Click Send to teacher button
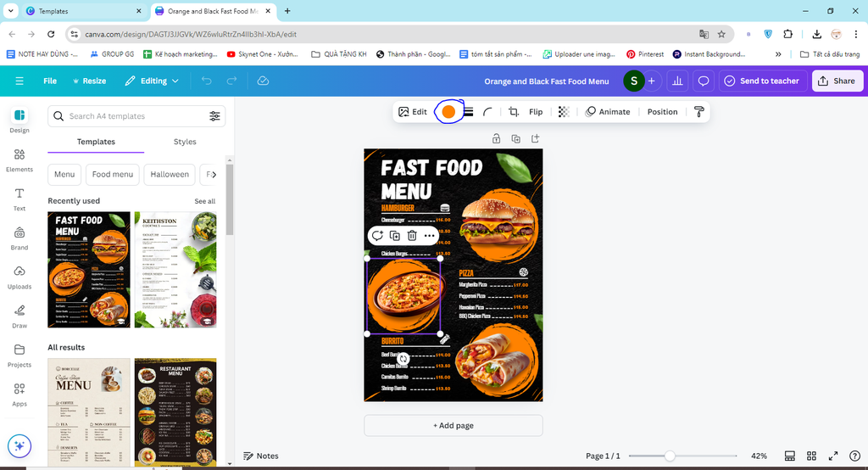Image resolution: width=868 pixels, height=470 pixels. click(762, 81)
